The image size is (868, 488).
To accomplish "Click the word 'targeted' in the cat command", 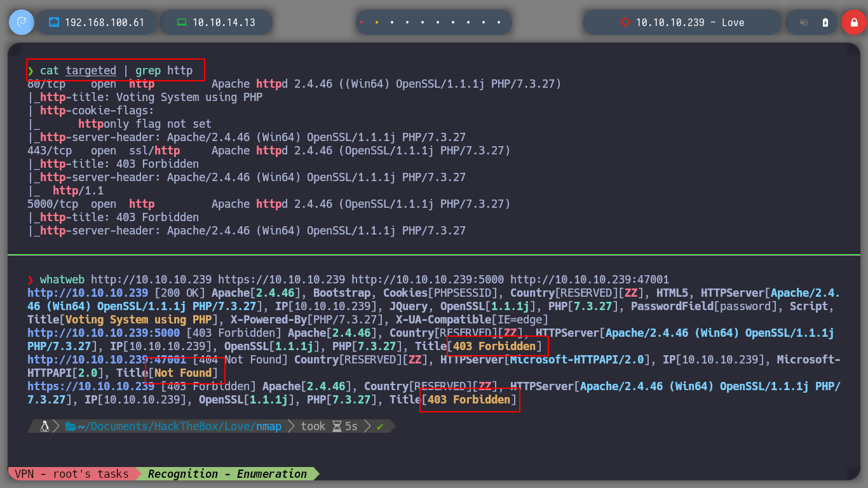I will click(x=91, y=71).
